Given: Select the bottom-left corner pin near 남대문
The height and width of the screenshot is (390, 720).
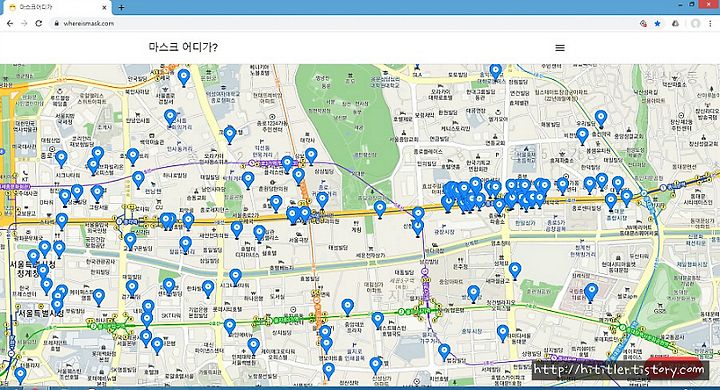Looking at the screenshot, I should [x=20, y=375].
